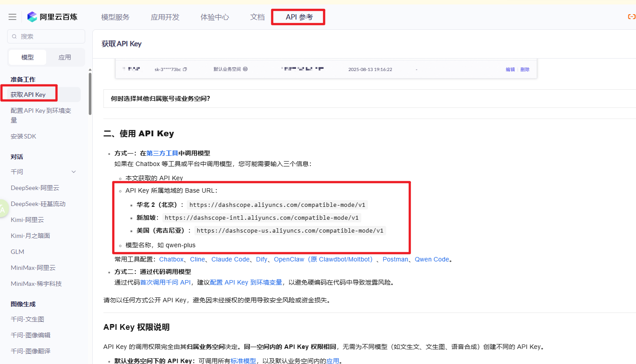The height and width of the screenshot is (364, 636).
Task: Click the floating translate bubble at left edge
Action: pyautogui.click(x=3, y=209)
